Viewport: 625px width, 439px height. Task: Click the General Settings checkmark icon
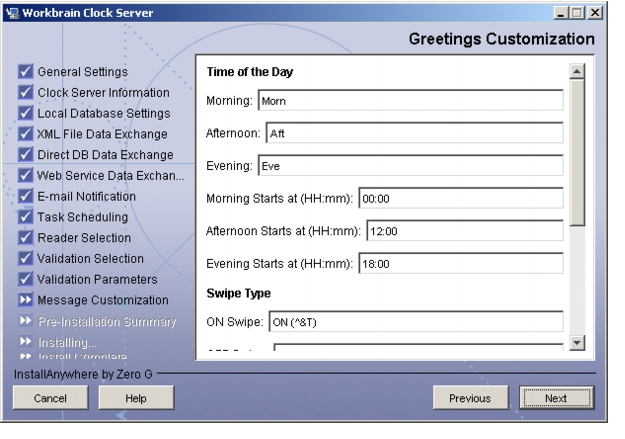tap(26, 71)
